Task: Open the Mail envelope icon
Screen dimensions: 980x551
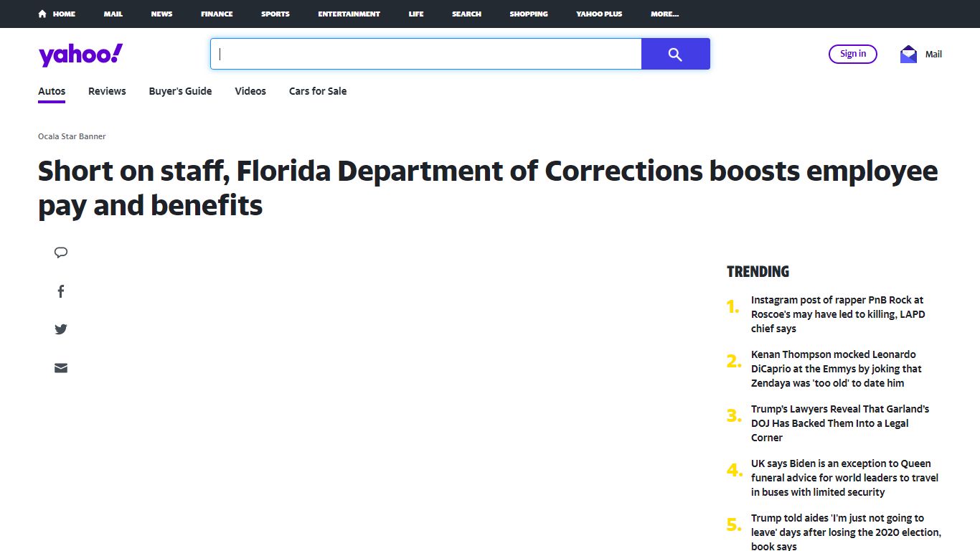Action: click(x=908, y=55)
